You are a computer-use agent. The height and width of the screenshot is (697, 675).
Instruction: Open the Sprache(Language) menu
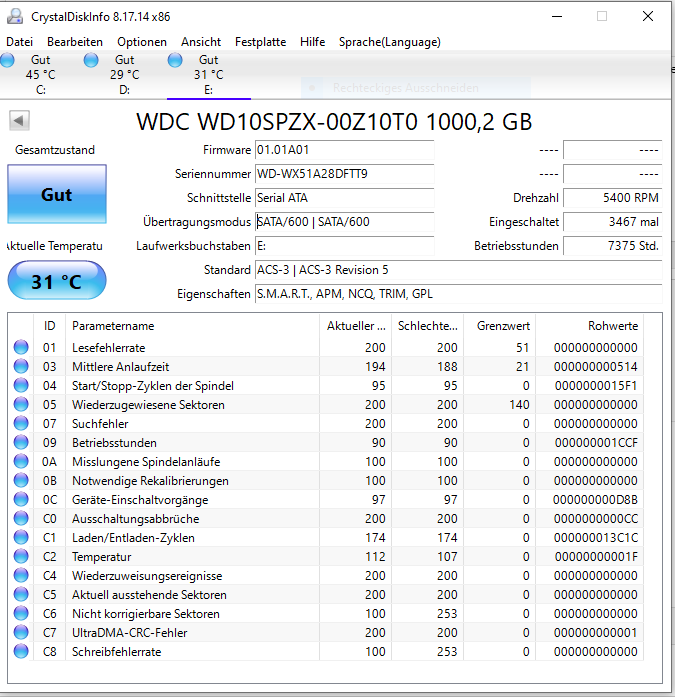[390, 42]
